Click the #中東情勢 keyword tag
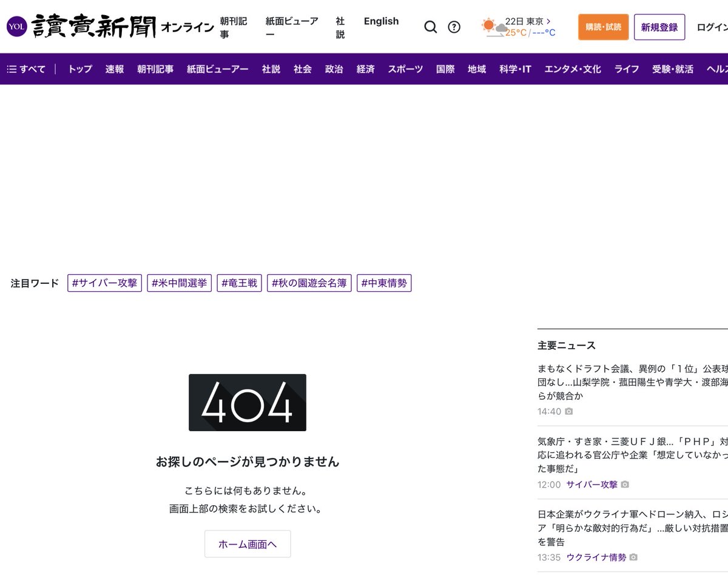 (x=384, y=283)
